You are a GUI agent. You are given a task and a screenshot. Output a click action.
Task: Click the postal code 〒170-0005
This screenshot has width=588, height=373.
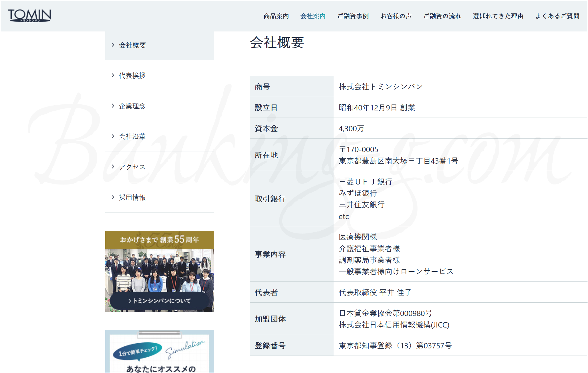click(x=358, y=149)
